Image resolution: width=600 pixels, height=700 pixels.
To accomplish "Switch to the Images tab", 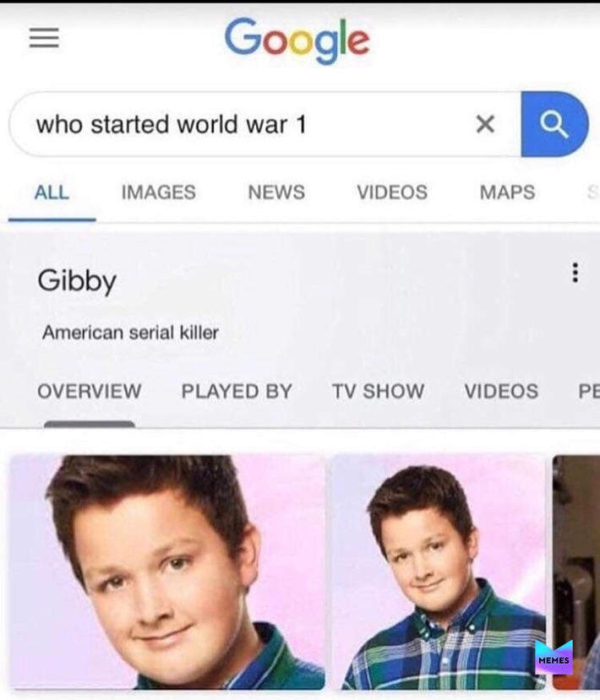I will pos(159,193).
